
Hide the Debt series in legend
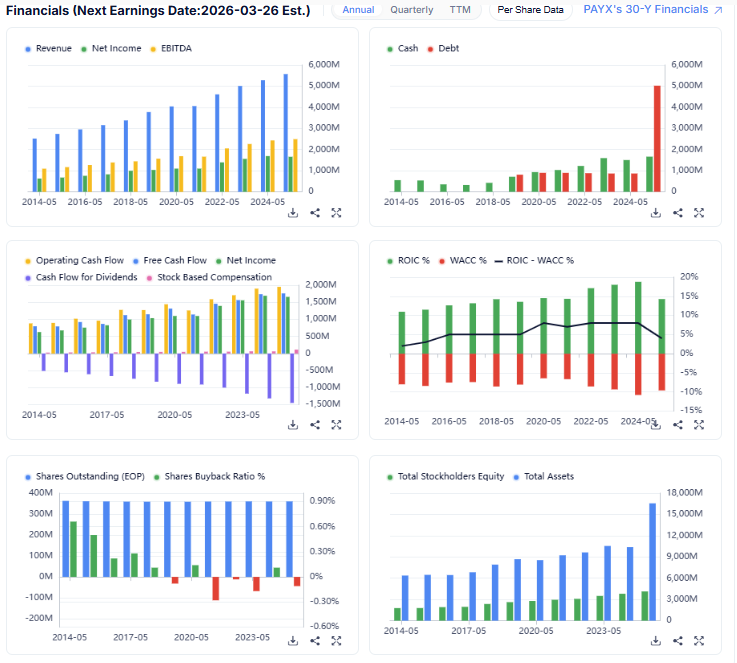tap(445, 48)
